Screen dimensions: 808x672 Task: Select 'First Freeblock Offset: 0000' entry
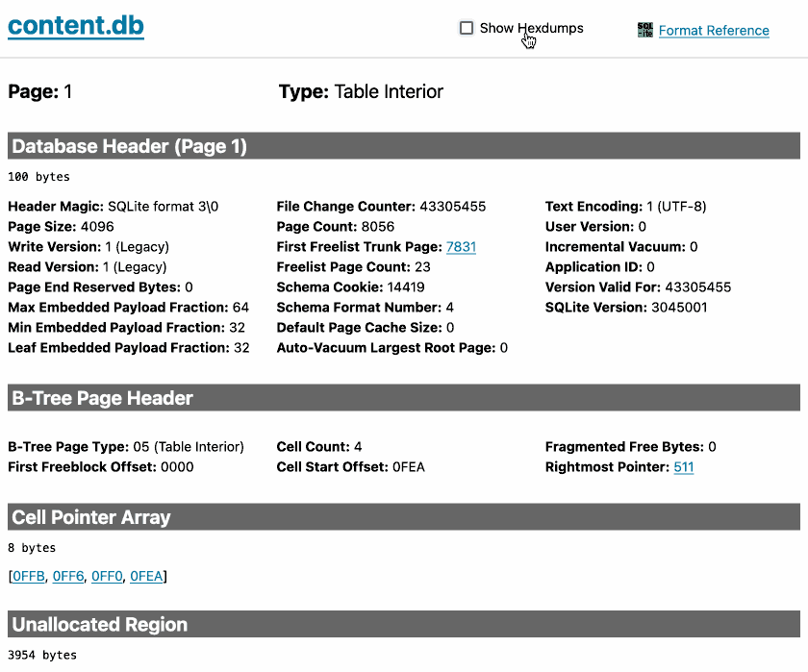[x=100, y=467]
